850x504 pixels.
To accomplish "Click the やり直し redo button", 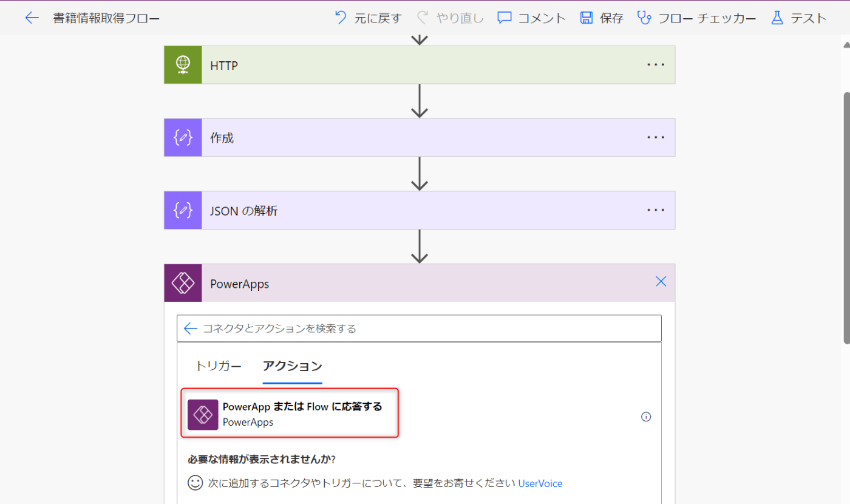I will point(450,18).
